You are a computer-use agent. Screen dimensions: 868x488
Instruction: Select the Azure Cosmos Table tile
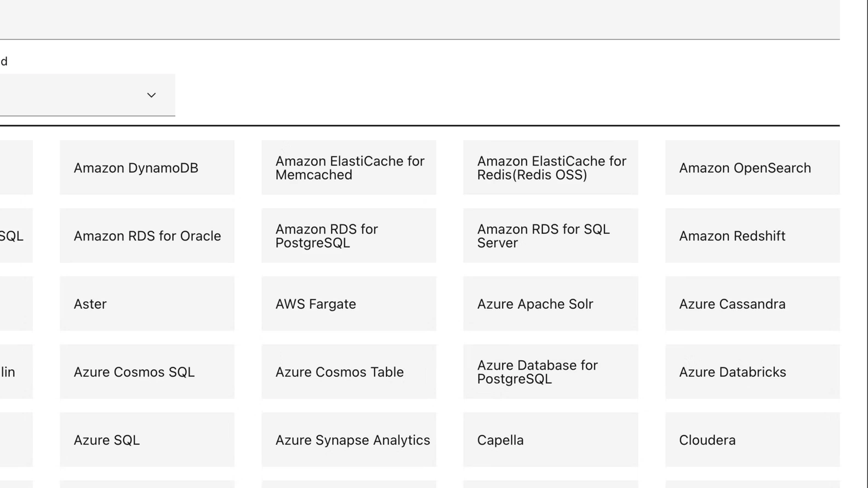coord(349,371)
